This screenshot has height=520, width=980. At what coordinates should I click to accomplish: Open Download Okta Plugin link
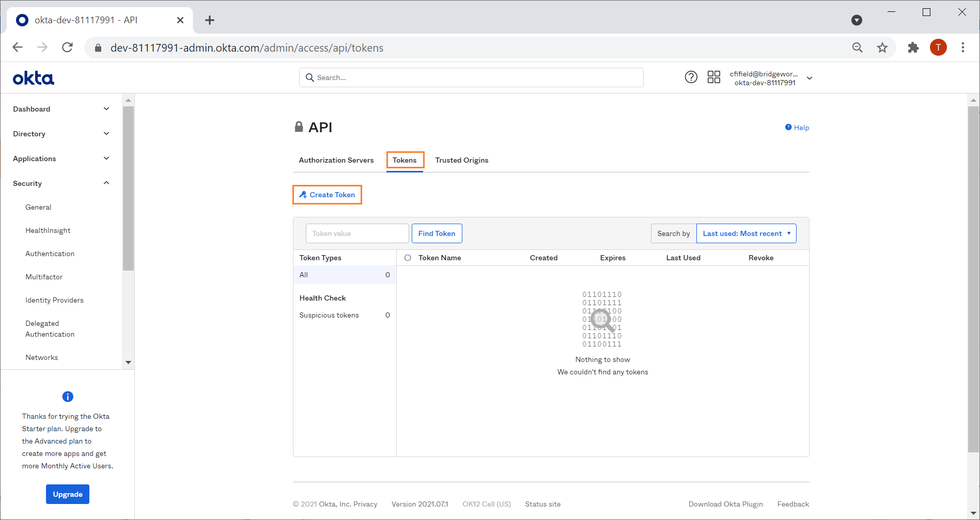tap(725, 504)
